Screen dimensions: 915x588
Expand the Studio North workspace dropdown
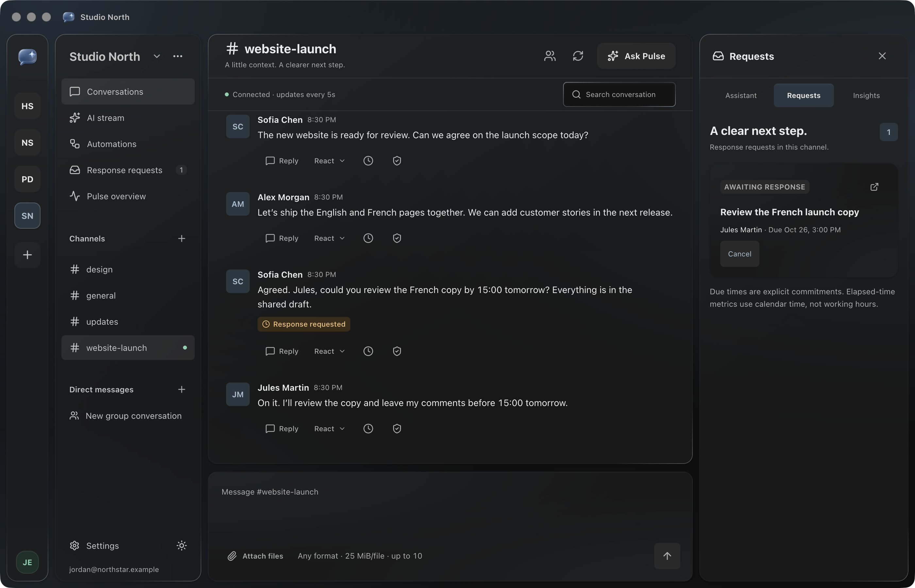pos(157,57)
